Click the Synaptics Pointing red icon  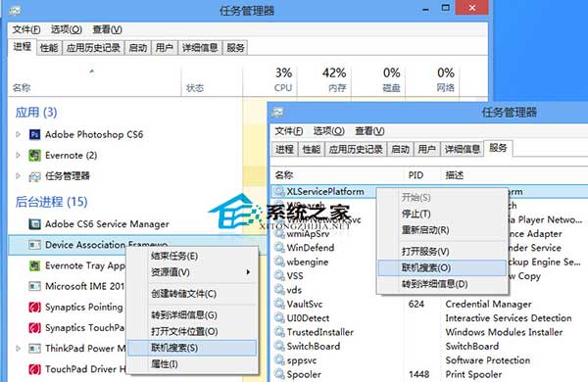pyautogui.click(x=34, y=308)
